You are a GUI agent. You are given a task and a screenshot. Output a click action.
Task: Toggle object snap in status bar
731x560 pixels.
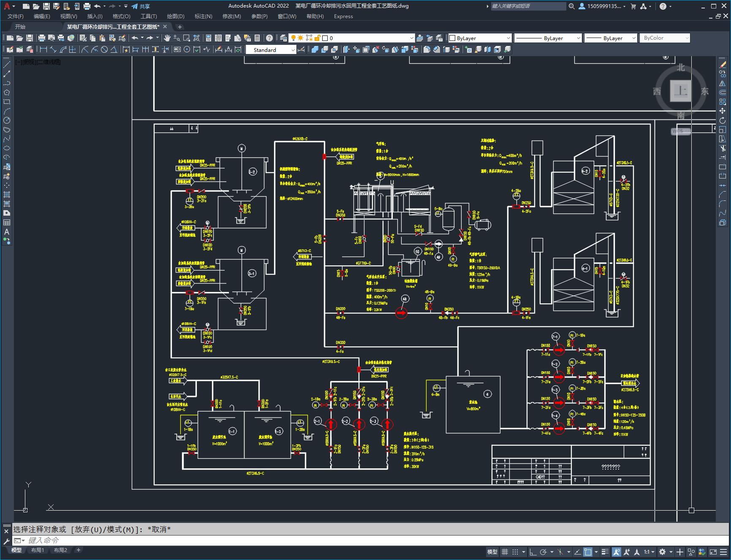[587, 552]
